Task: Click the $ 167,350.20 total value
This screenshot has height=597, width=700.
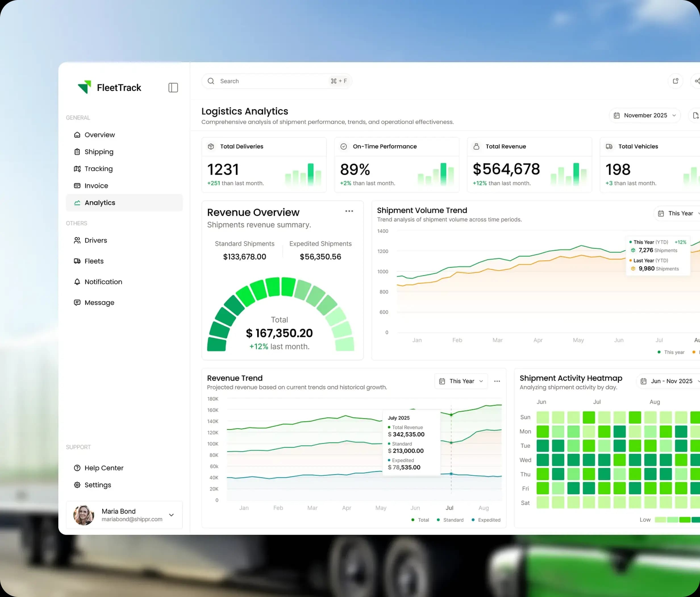Action: (x=279, y=333)
